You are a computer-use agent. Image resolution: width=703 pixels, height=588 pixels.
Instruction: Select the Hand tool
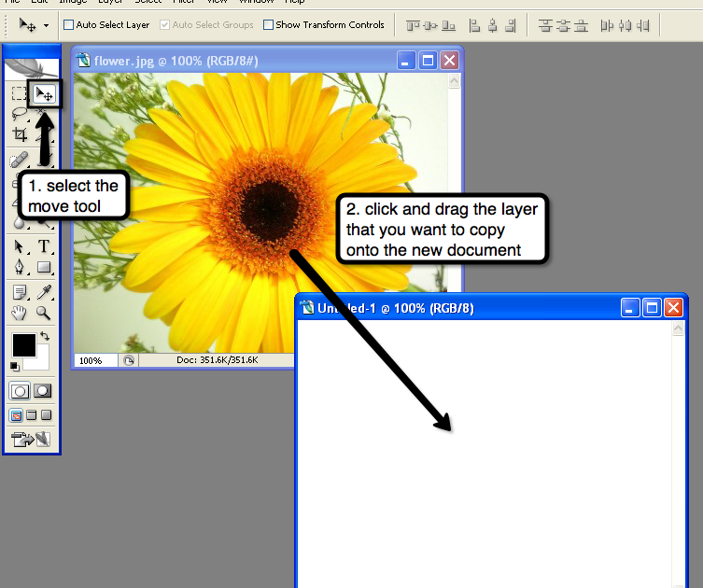tap(19, 313)
